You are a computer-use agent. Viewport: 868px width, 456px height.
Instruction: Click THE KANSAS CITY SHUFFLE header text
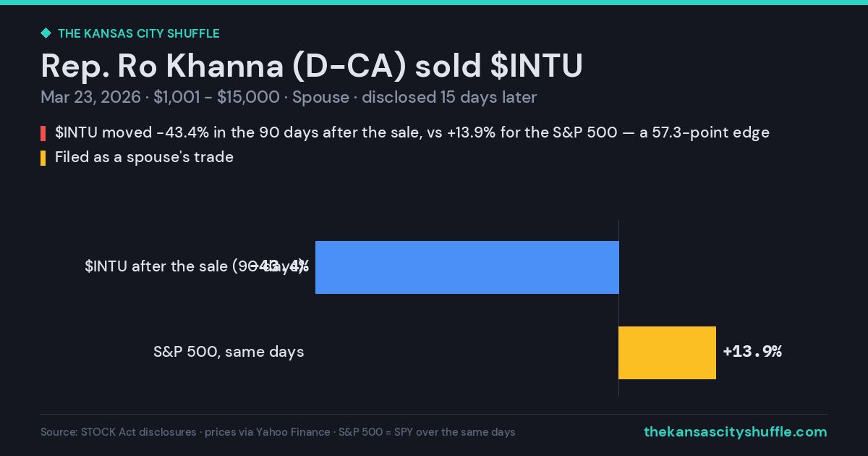pyautogui.click(x=138, y=33)
